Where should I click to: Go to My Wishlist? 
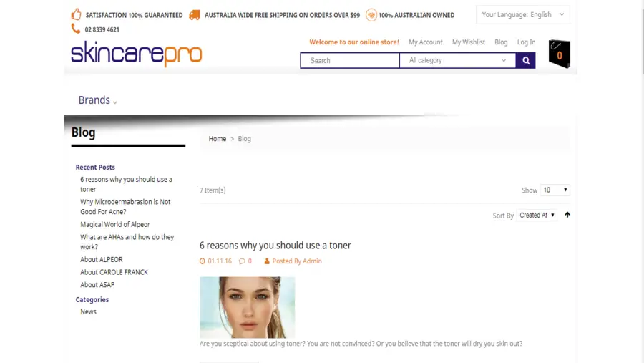(469, 42)
